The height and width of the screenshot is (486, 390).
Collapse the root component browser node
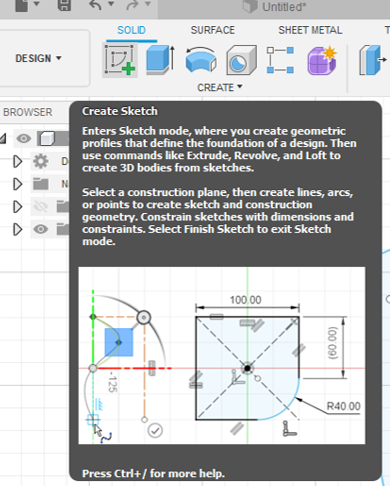[x=3, y=138]
